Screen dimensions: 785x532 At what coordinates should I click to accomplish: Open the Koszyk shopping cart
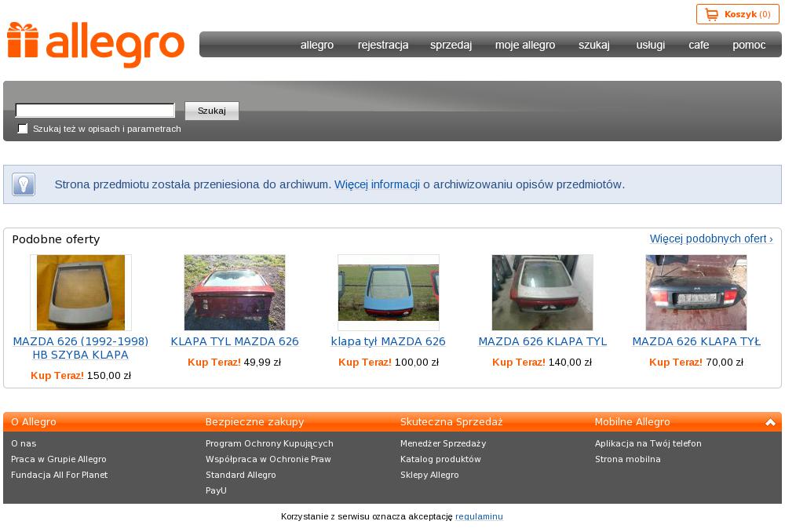point(737,14)
